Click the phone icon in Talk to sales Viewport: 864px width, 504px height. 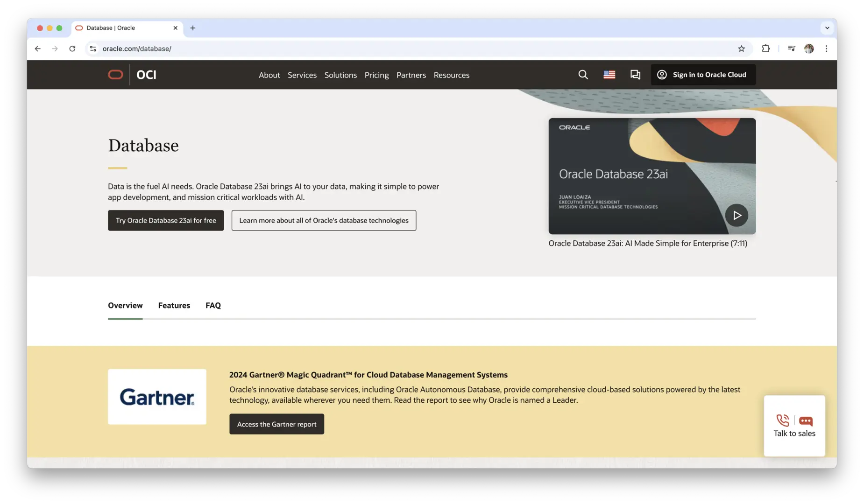783,420
